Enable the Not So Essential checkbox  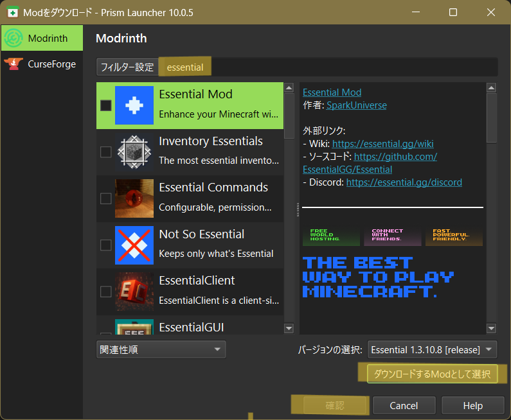(x=106, y=245)
